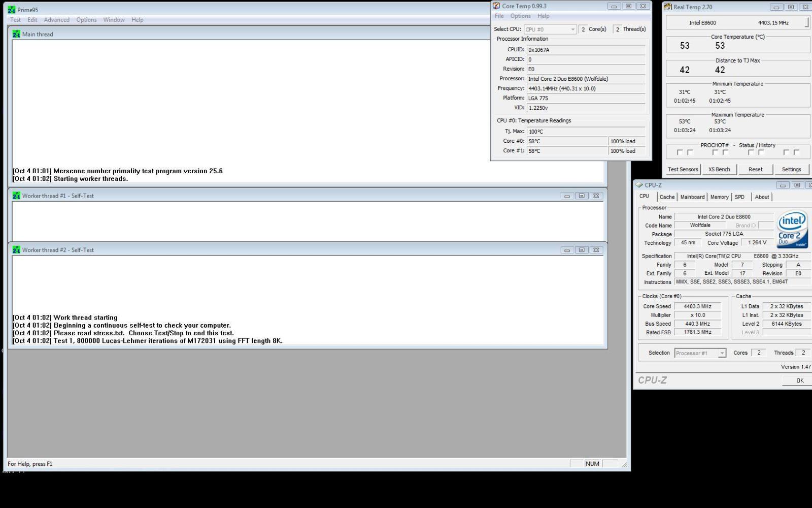The height and width of the screenshot is (508, 812).
Task: Tick the leftmost PROCHOT# checkbox in Real Temp
Action: [x=680, y=152]
